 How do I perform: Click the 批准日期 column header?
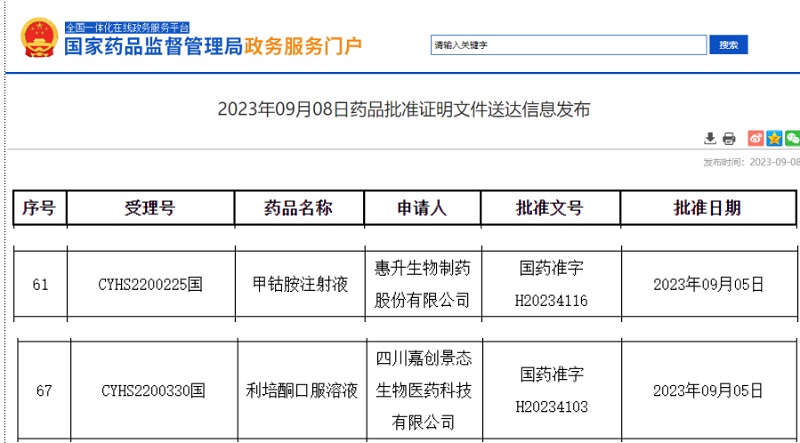708,208
